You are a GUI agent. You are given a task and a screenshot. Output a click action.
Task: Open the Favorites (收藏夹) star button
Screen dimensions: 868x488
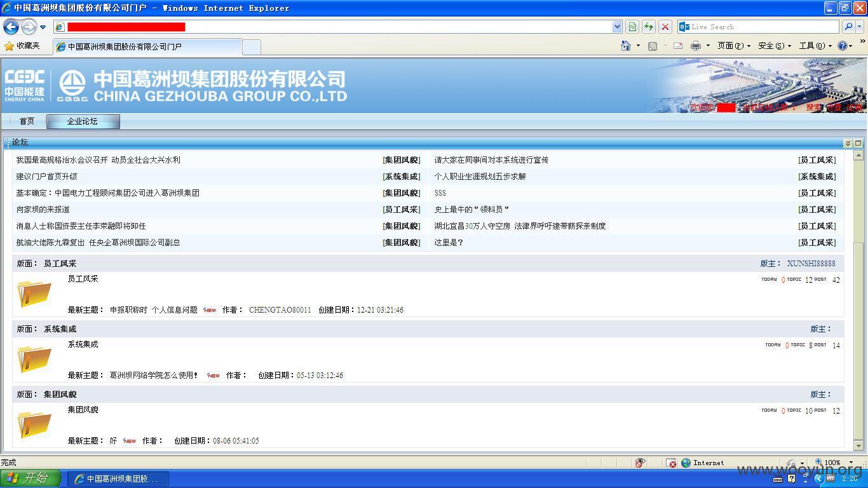[x=22, y=46]
